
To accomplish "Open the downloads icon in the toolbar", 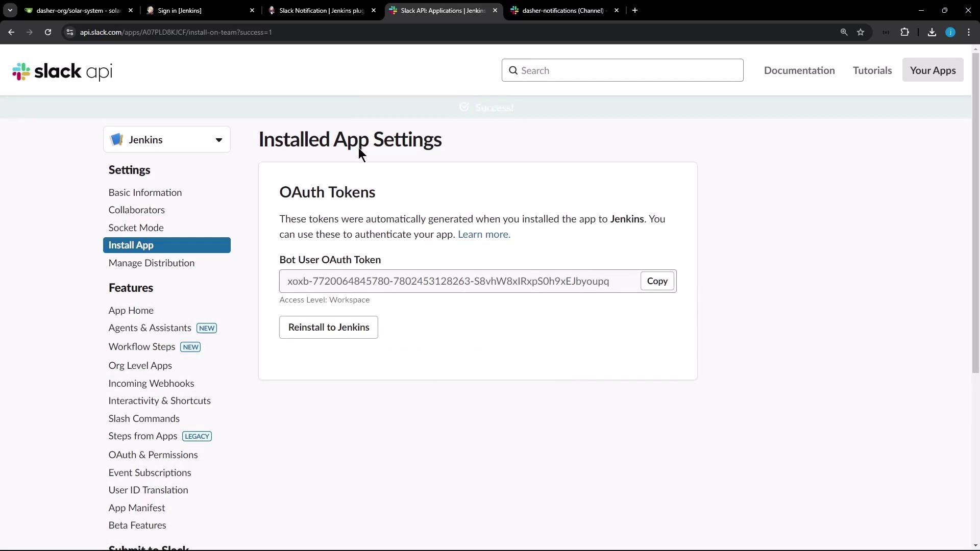I will click(932, 32).
